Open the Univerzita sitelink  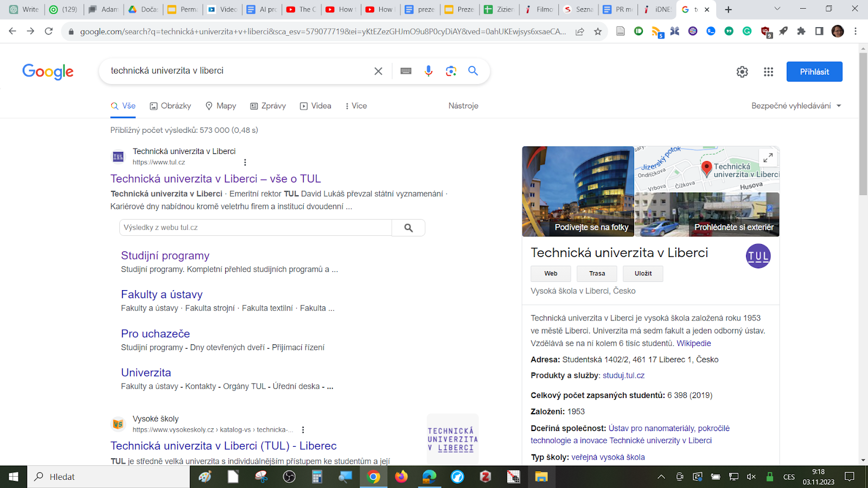coord(146,373)
